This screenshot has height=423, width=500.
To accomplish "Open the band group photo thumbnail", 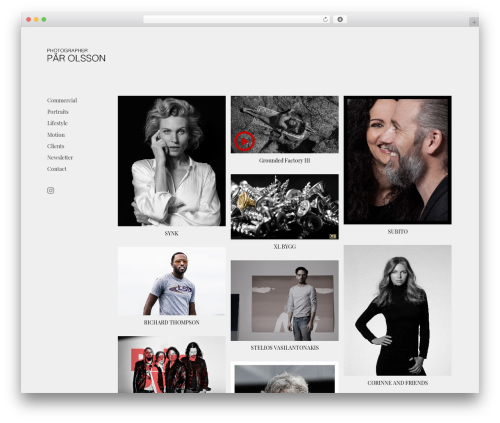I will [x=172, y=364].
